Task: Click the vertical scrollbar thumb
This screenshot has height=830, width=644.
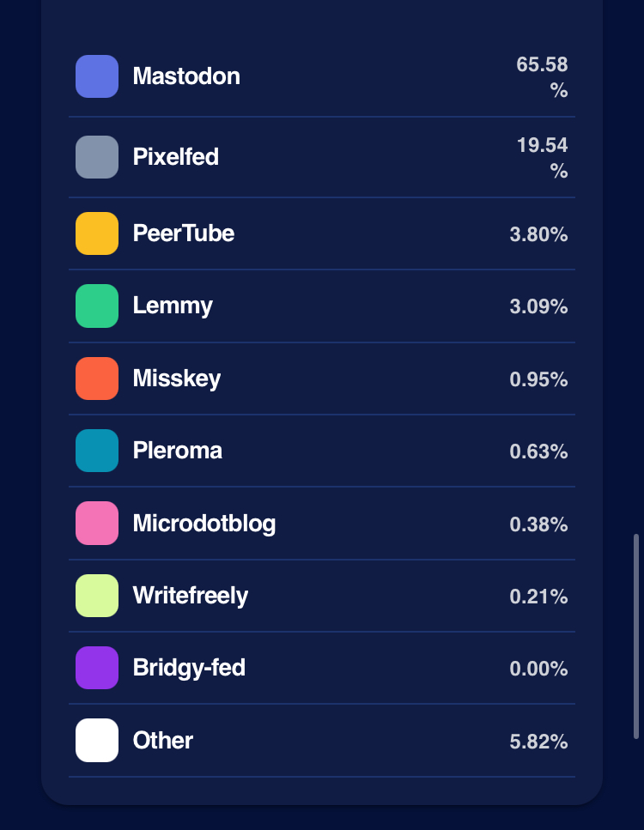Action: [x=636, y=636]
